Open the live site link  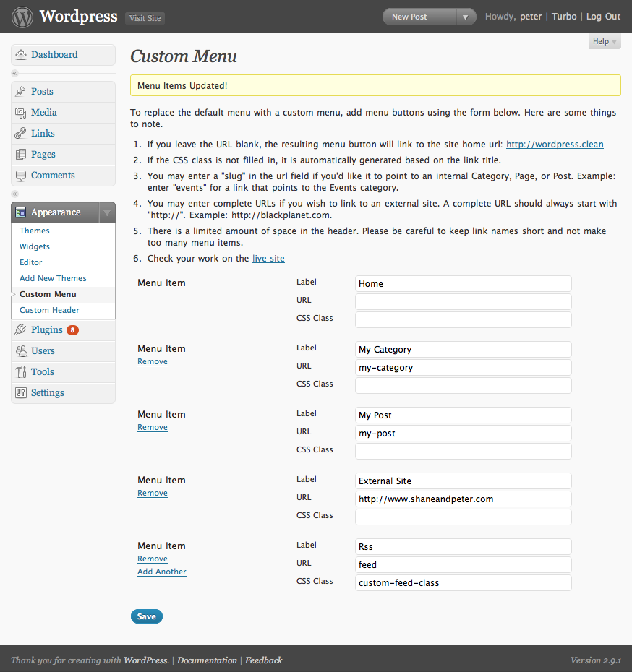click(x=268, y=259)
